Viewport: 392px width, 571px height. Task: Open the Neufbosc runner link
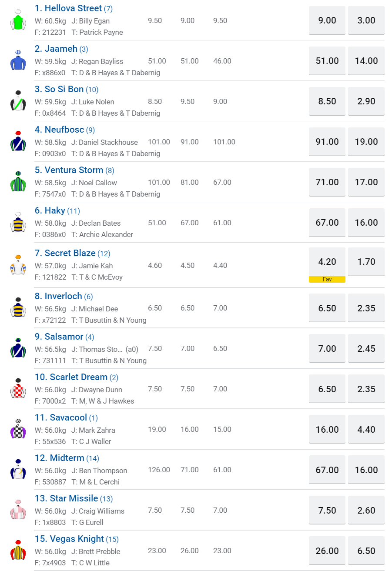pyautogui.click(x=64, y=130)
